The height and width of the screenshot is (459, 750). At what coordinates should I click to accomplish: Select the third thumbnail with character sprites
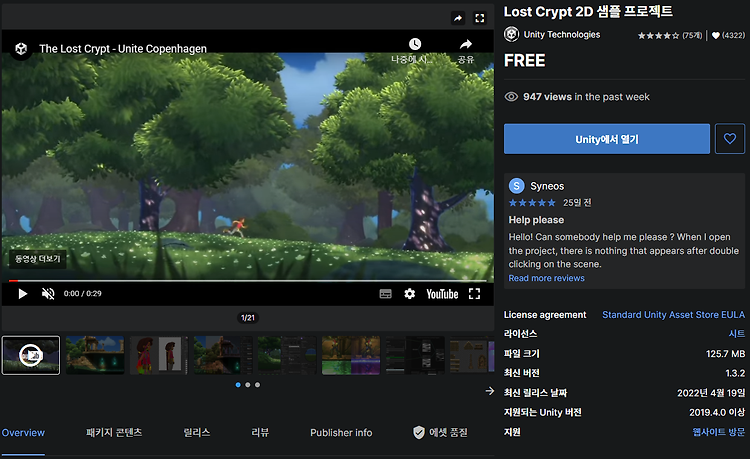click(x=159, y=355)
